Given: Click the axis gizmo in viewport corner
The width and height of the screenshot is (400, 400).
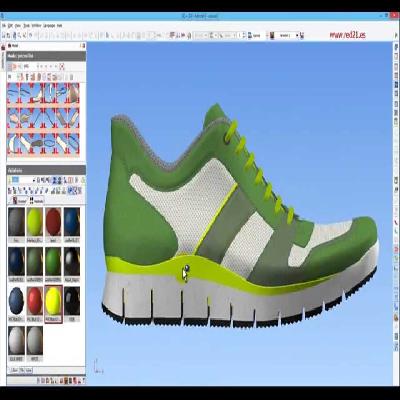Looking at the screenshot, I should coord(99,366).
